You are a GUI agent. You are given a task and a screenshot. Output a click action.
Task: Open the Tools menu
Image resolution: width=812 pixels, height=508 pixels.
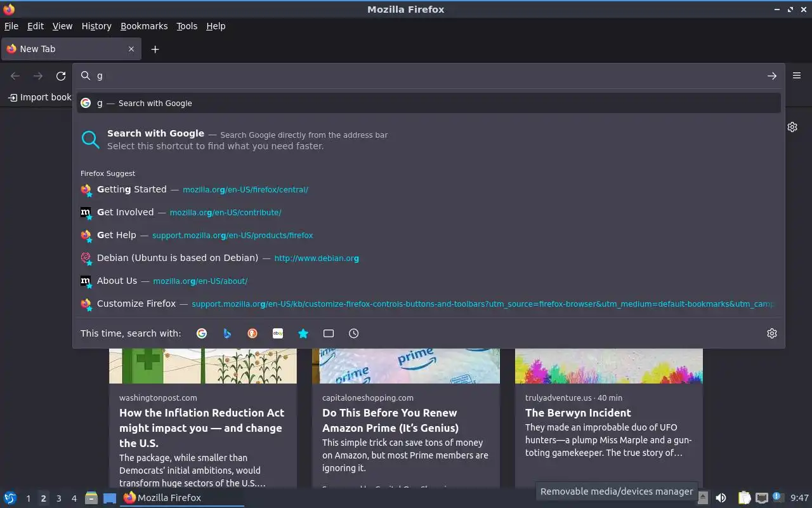[x=187, y=26]
